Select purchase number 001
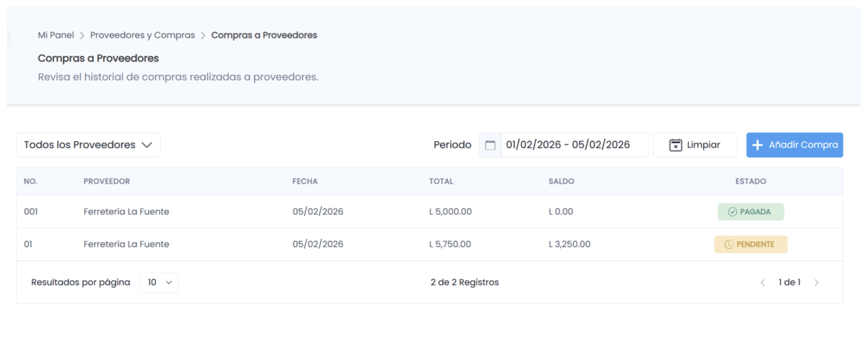This screenshot has height=342, width=868. (x=31, y=212)
